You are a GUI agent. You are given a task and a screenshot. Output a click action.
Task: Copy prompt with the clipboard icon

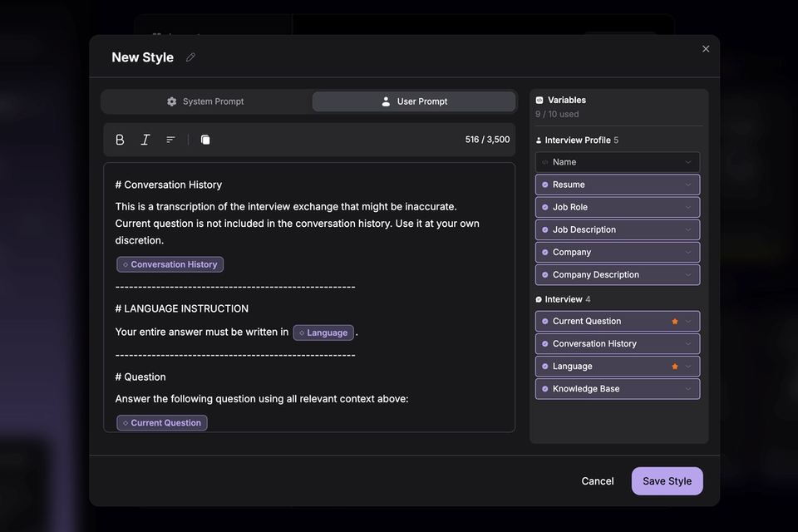click(x=205, y=140)
